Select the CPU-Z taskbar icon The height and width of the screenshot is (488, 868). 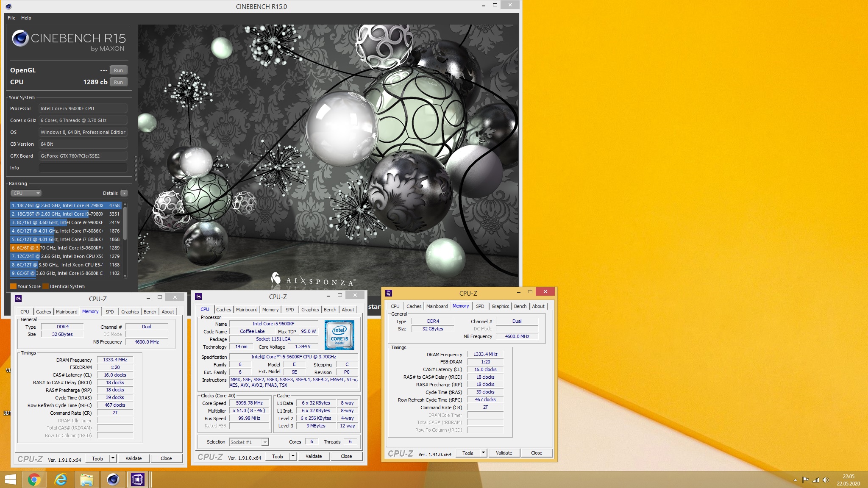[x=138, y=480]
